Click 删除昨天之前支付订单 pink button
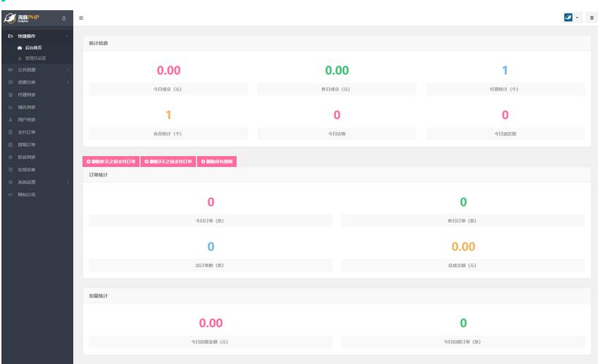 point(110,161)
